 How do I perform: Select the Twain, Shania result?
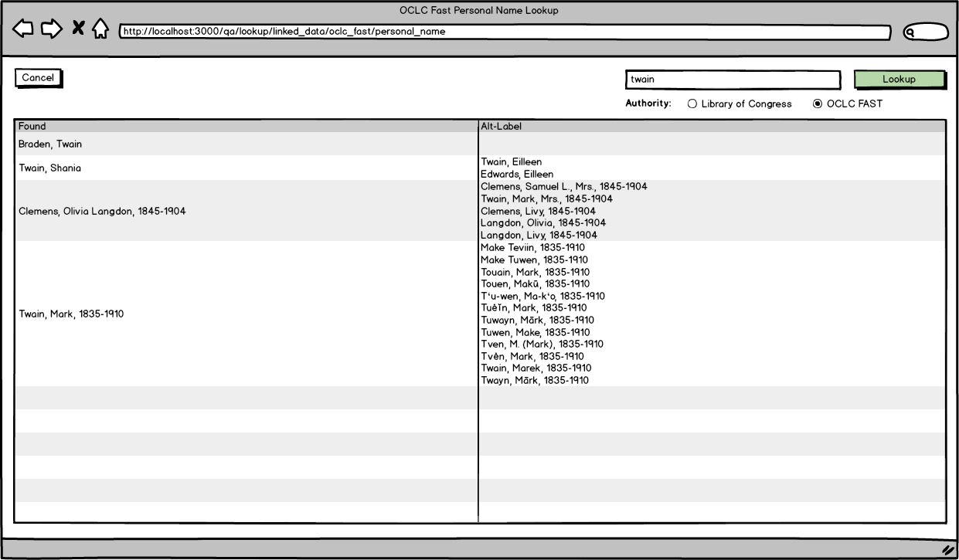pos(50,168)
